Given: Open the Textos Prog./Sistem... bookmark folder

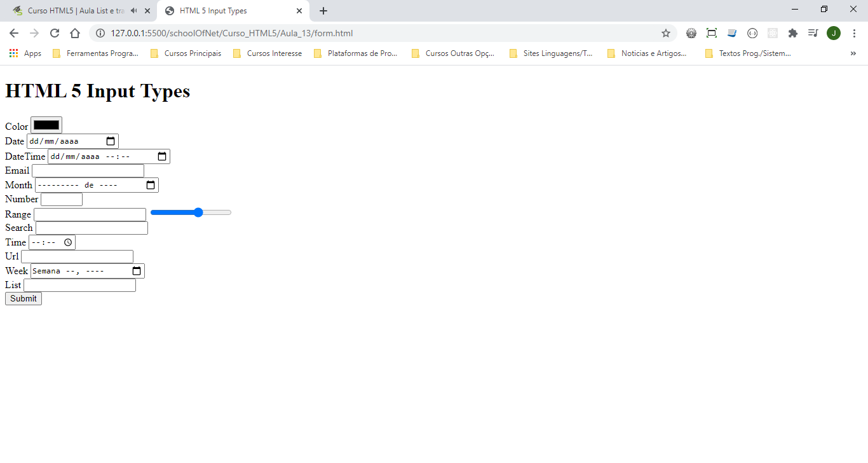Looking at the screenshot, I should (748, 53).
